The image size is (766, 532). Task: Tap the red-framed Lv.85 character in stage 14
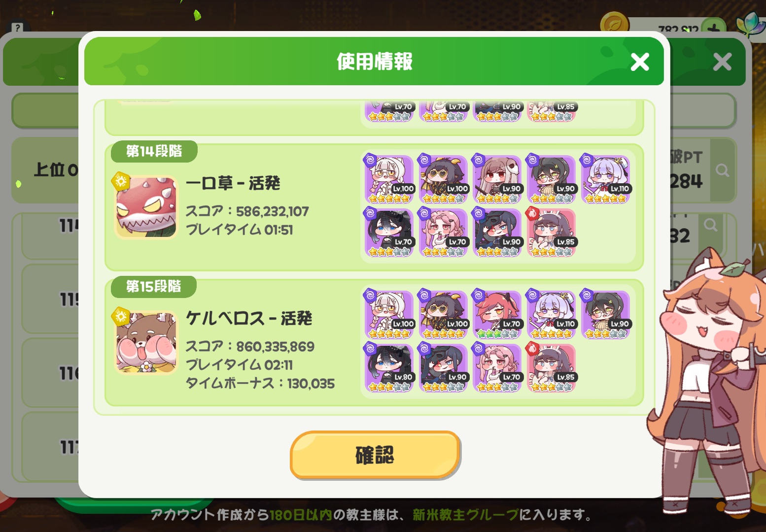(x=552, y=232)
